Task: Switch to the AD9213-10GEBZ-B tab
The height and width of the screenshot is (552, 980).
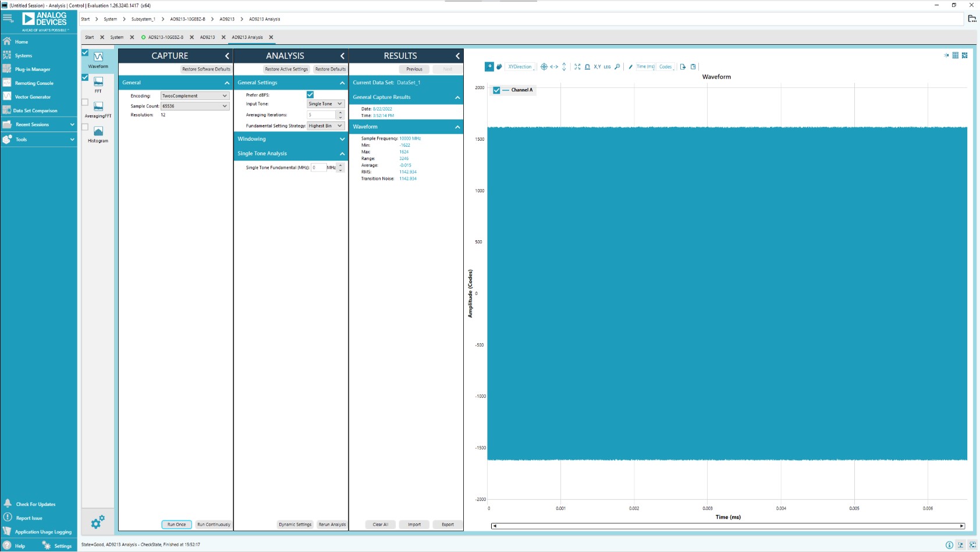Action: click(165, 37)
